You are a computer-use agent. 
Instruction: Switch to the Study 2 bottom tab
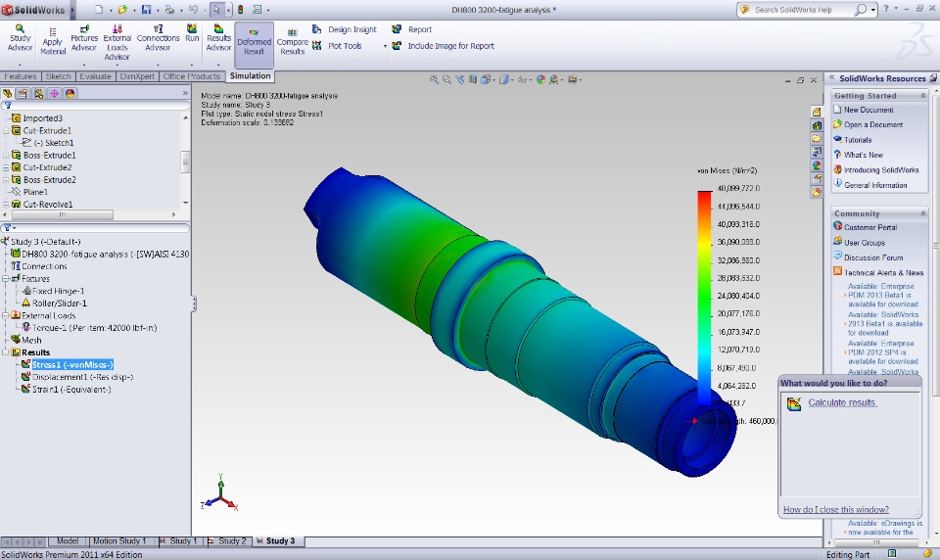tap(228, 540)
